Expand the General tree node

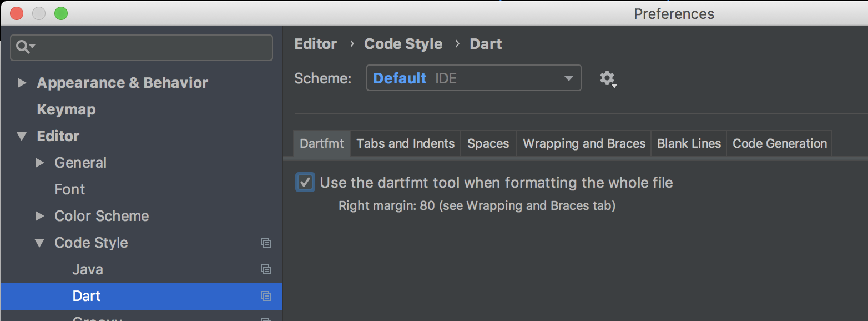pos(39,162)
